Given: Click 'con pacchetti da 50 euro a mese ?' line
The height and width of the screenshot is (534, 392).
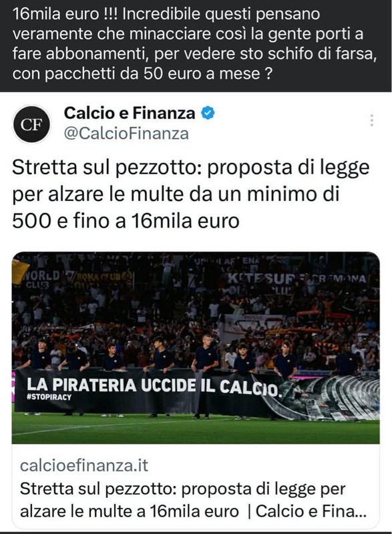Looking at the screenshot, I should coord(142,73).
